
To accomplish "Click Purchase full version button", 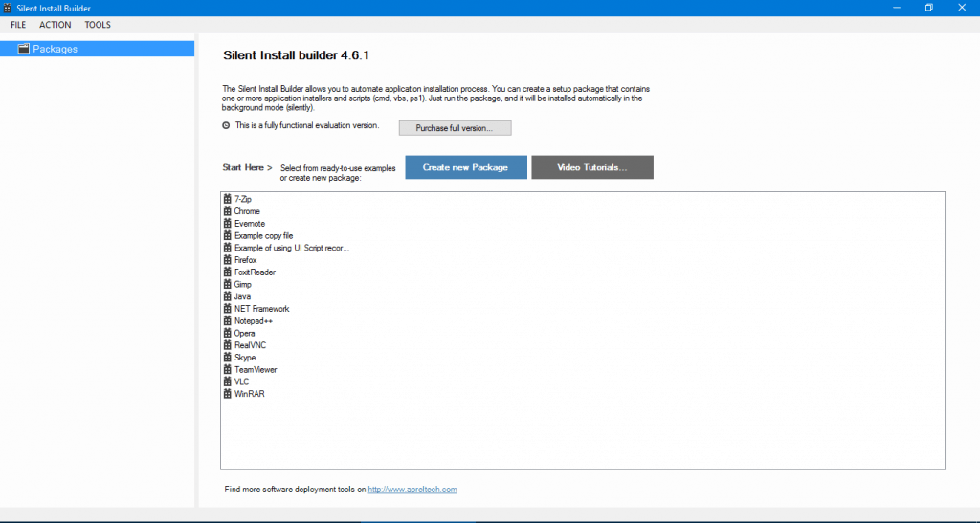I will pyautogui.click(x=455, y=128).
